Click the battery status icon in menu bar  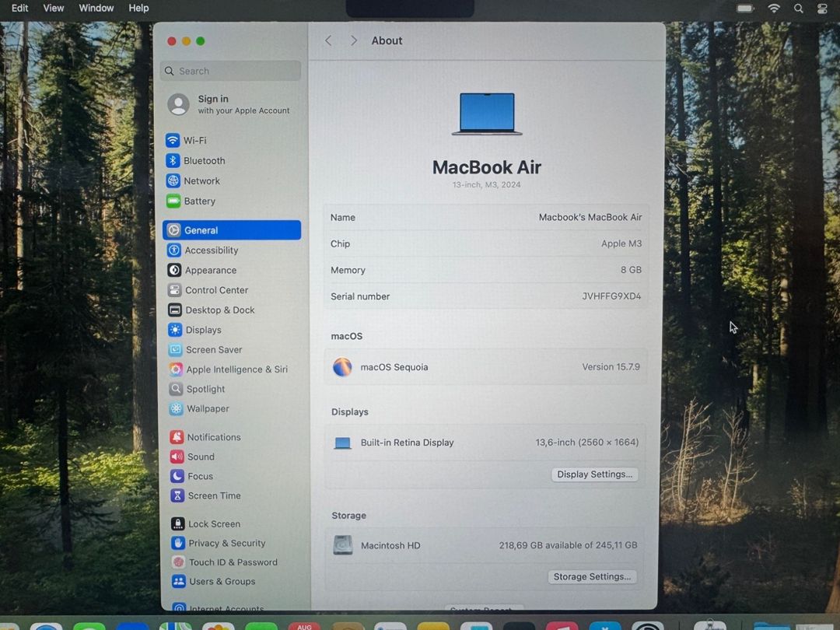(x=745, y=8)
